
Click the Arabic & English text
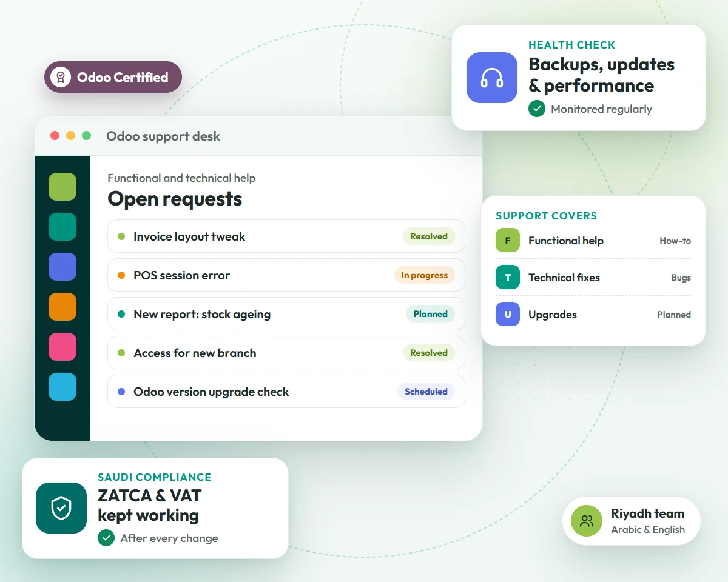[x=648, y=529]
